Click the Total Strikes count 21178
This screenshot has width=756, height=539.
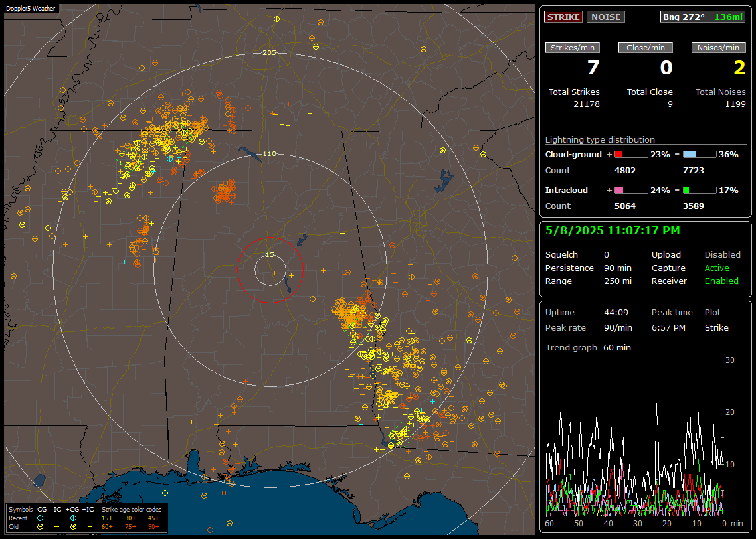coord(587,104)
